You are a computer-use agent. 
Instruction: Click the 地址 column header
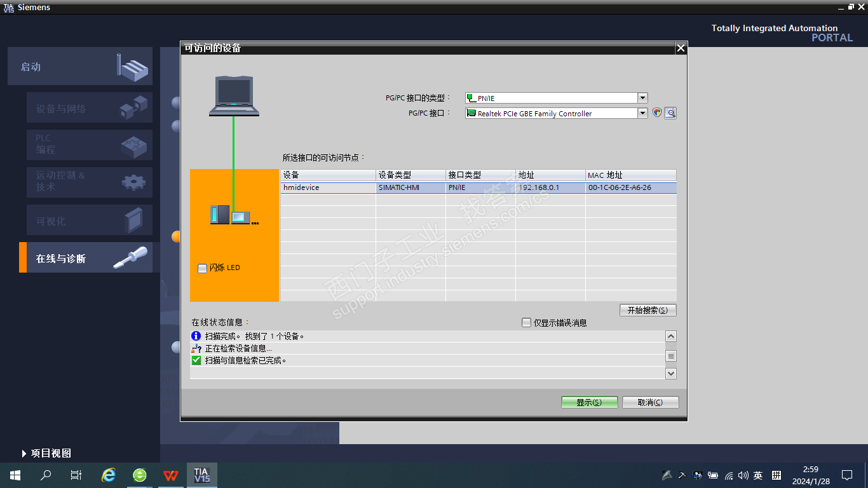click(x=551, y=175)
